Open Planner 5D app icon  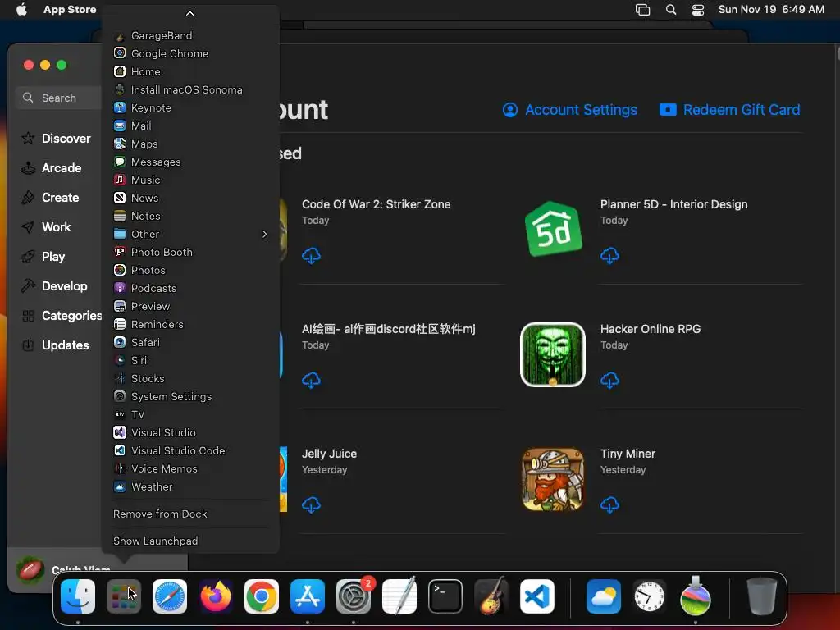553,230
